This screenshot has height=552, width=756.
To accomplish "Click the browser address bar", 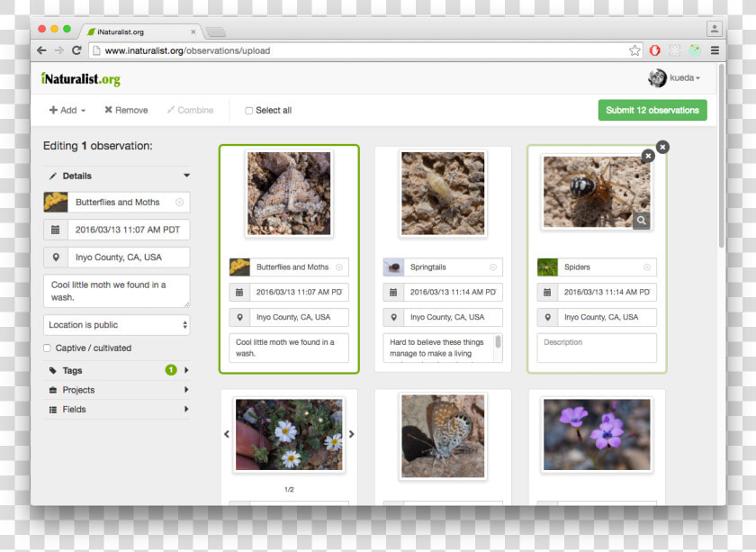I will (365, 50).
